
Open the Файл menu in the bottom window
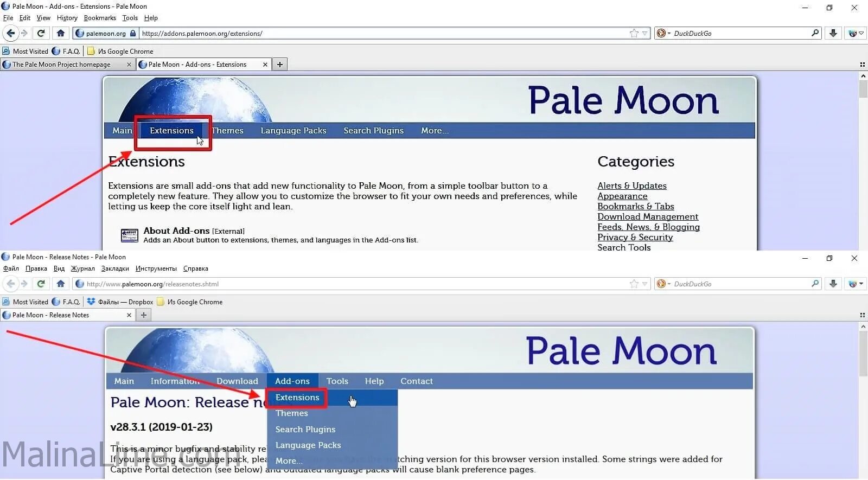click(11, 268)
